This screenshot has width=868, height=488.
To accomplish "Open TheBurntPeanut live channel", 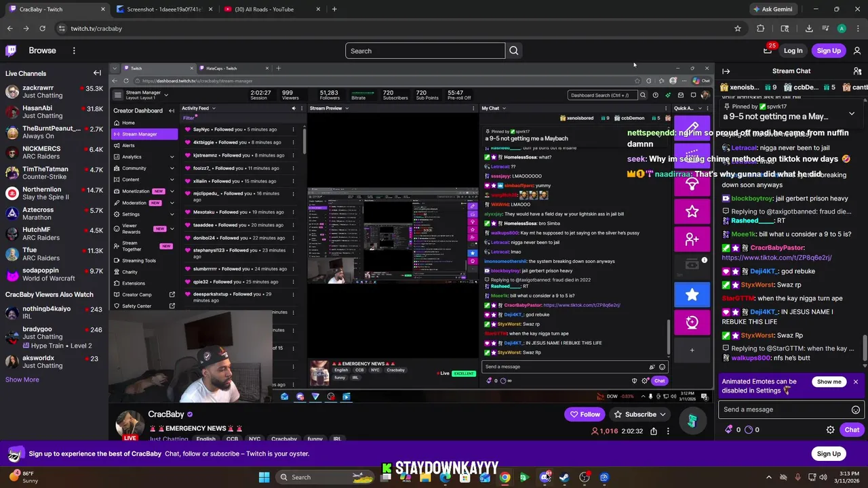I will (54, 132).
